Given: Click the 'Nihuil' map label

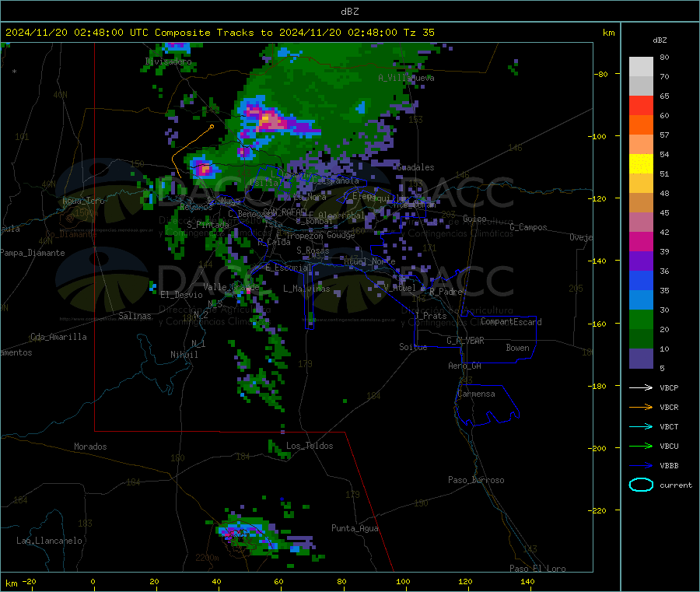Looking at the screenshot, I should [184, 355].
